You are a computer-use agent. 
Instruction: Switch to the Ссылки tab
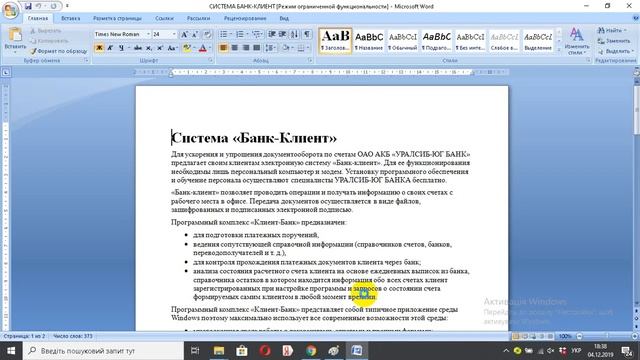point(164,18)
